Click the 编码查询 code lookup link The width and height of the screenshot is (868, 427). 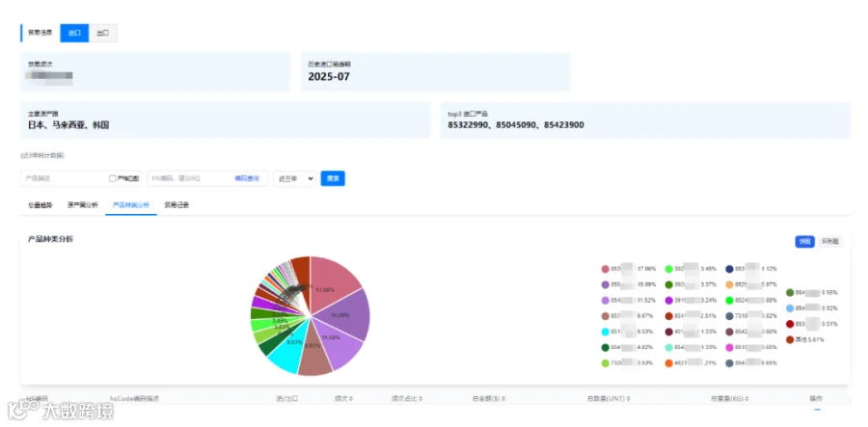click(247, 178)
